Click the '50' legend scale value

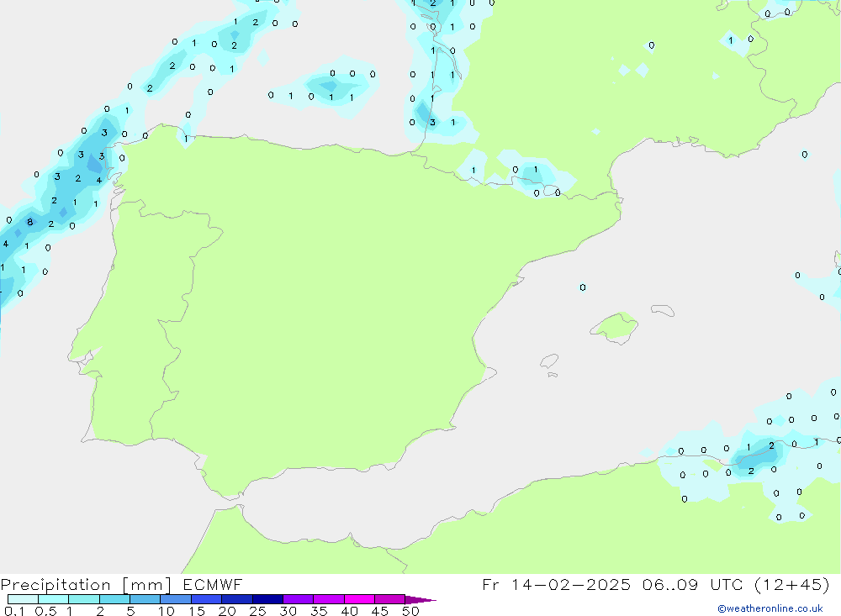point(410,611)
